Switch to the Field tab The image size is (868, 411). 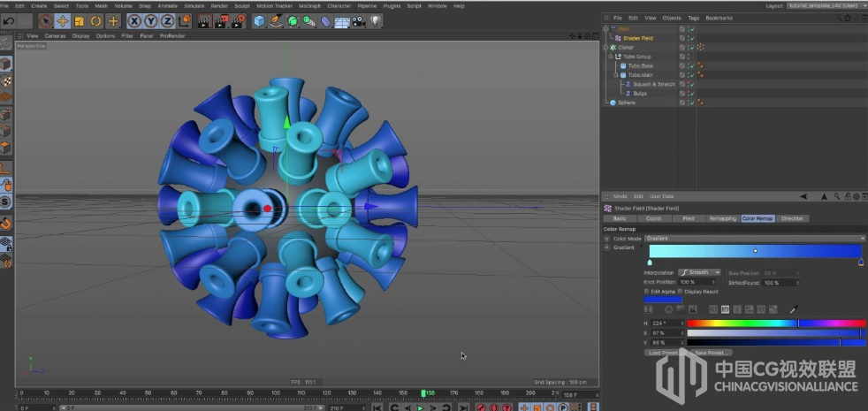689,219
